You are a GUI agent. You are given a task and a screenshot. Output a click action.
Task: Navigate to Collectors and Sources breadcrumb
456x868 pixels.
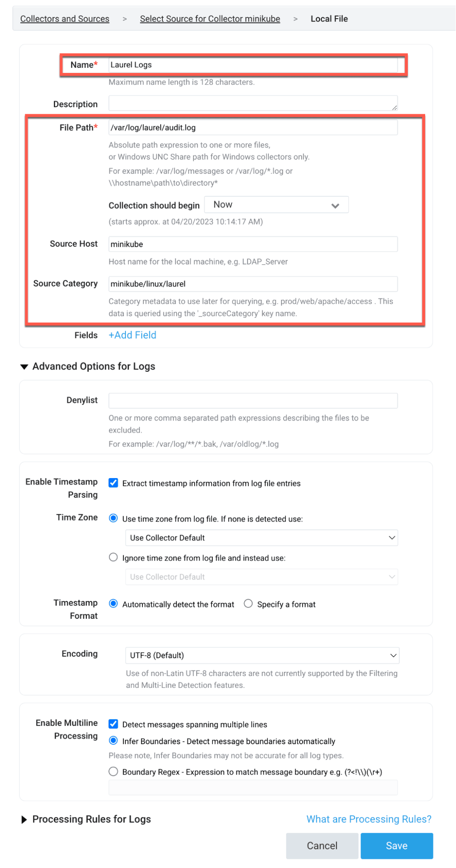tap(65, 19)
